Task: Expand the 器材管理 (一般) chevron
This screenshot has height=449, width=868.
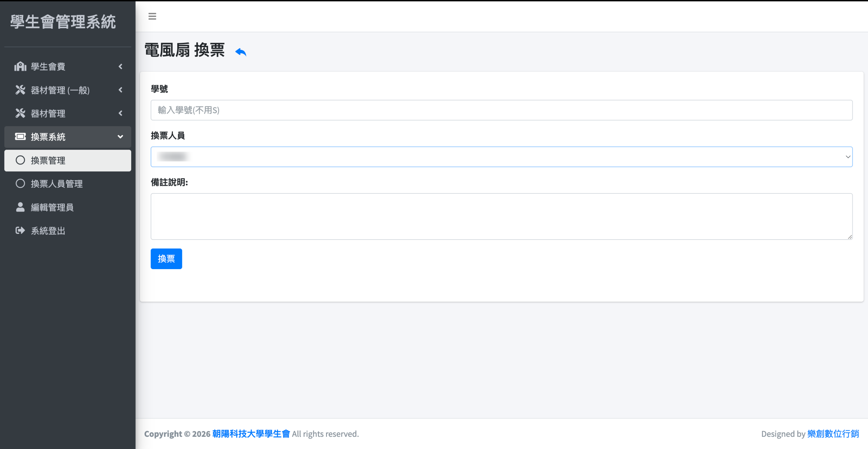Action: [120, 90]
